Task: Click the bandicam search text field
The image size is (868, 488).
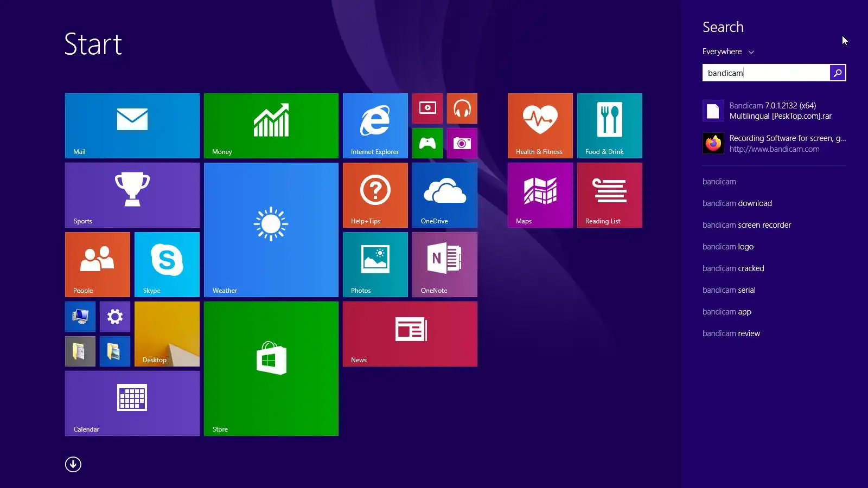Action: click(766, 73)
